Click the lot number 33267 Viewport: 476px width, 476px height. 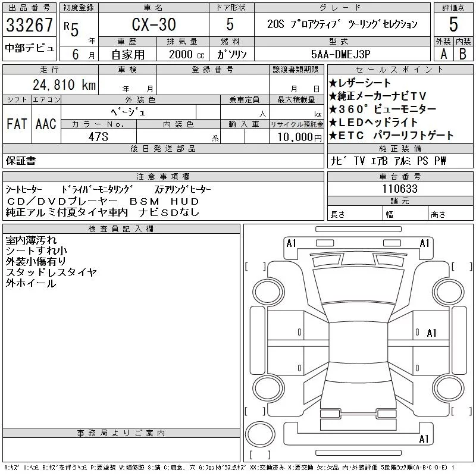pyautogui.click(x=29, y=25)
